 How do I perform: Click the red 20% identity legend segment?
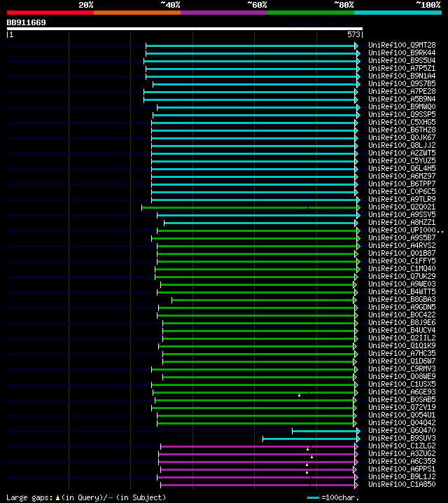click(x=50, y=13)
